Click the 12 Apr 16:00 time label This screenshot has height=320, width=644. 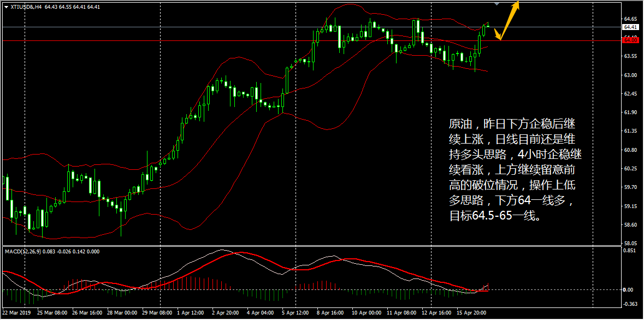437,313
